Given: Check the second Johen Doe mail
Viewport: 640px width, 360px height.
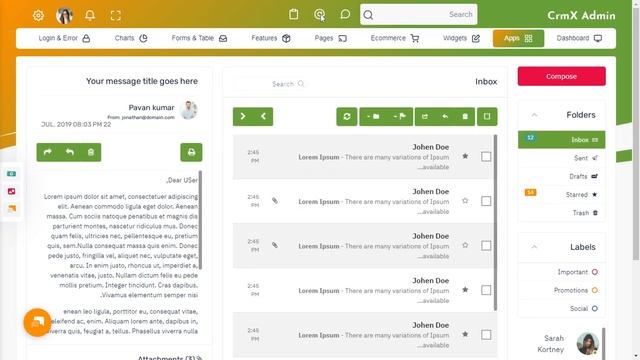Looking at the screenshot, I should coord(486,201).
